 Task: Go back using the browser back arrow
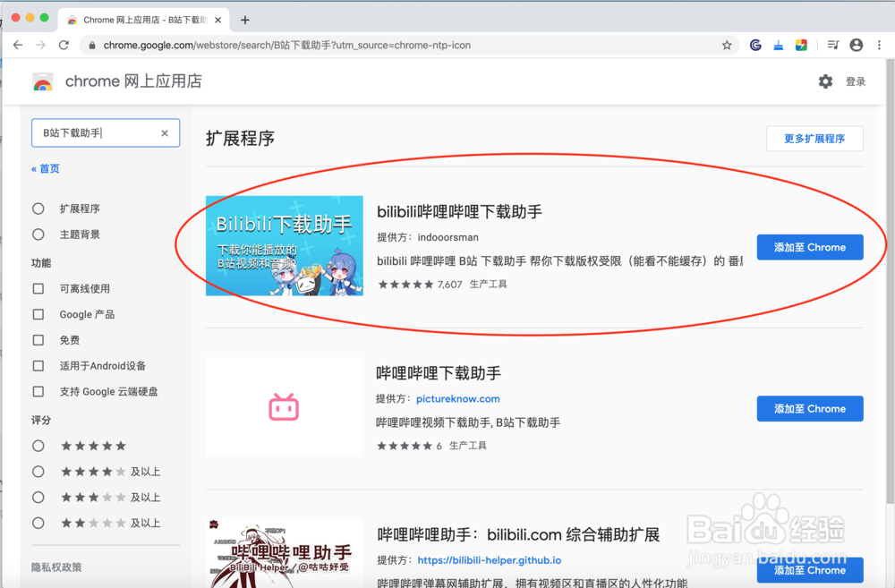point(18,45)
